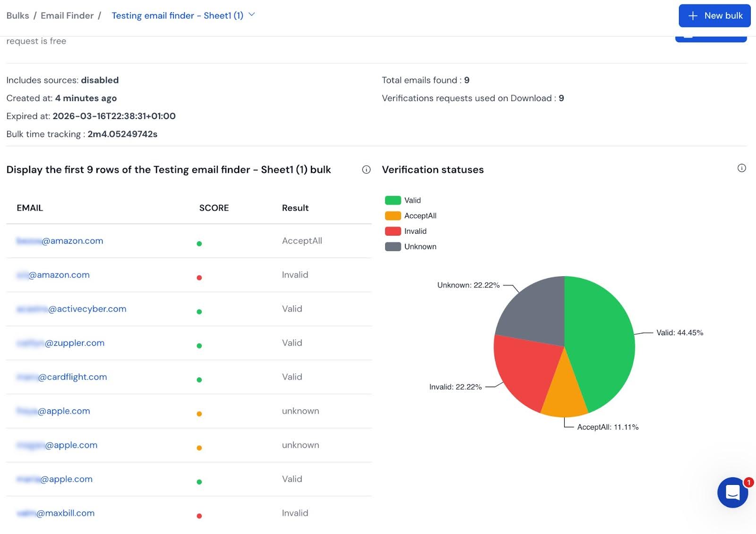Screen dimensions: 756x534
Task: Toggle the AcceptAll legend entry
Action: pyautogui.click(x=420, y=216)
